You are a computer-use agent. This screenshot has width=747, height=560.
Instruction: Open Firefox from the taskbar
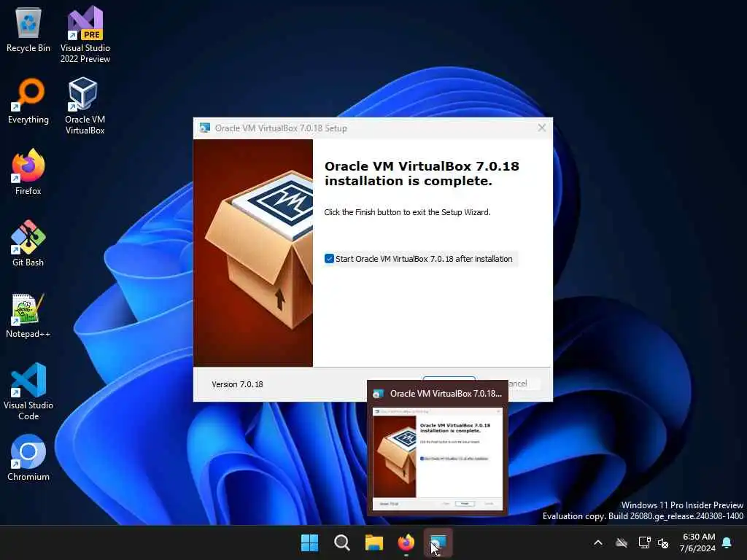406,542
